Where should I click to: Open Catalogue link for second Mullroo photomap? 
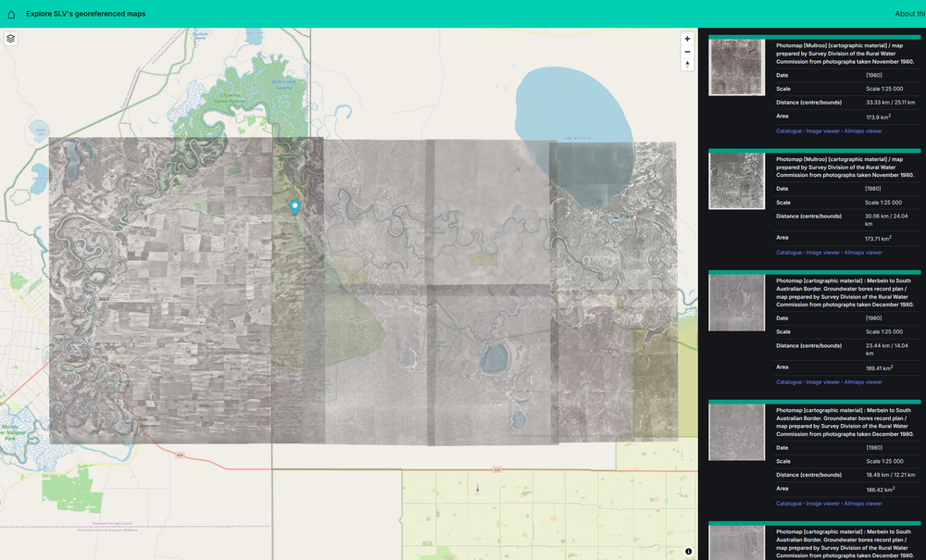789,252
